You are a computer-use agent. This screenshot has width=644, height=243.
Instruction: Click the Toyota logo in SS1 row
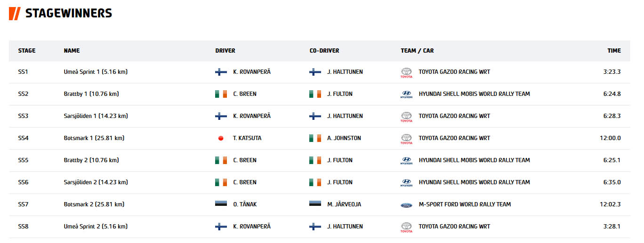406,72
